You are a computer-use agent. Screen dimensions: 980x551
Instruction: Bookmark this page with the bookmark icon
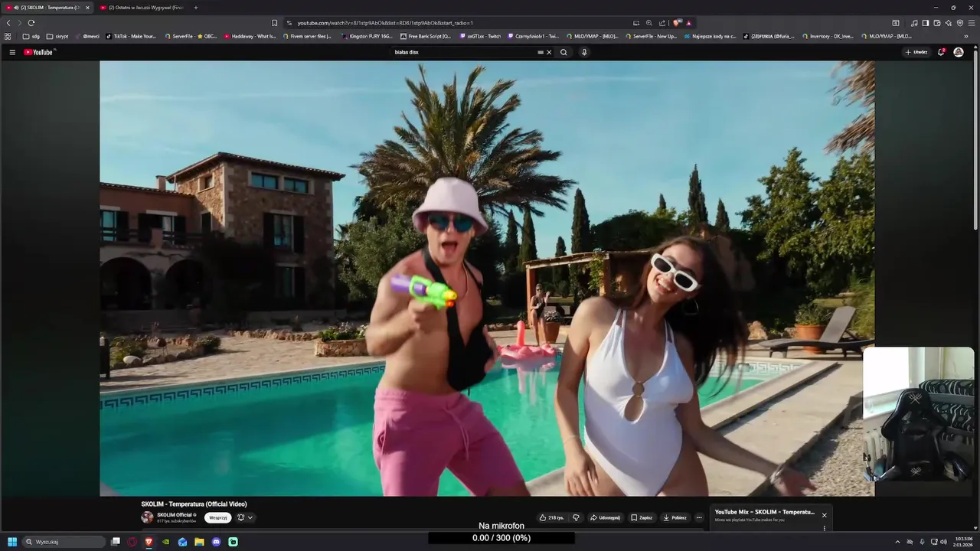pyautogui.click(x=275, y=23)
